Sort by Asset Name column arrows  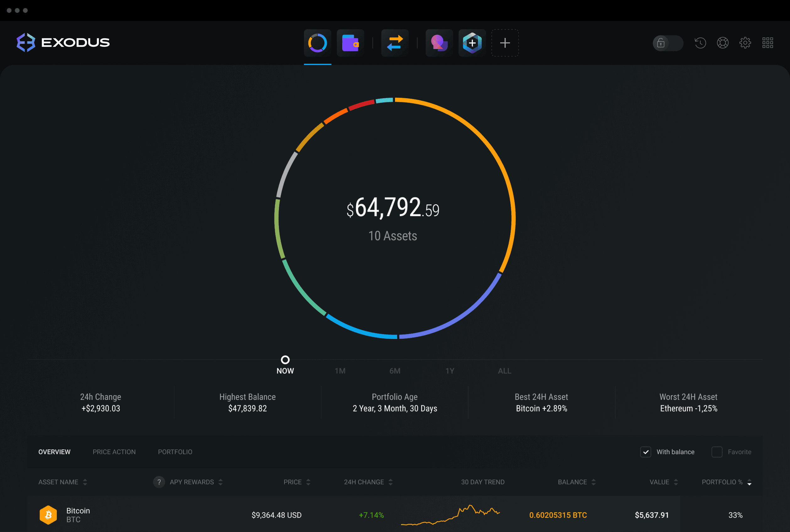pos(85,482)
